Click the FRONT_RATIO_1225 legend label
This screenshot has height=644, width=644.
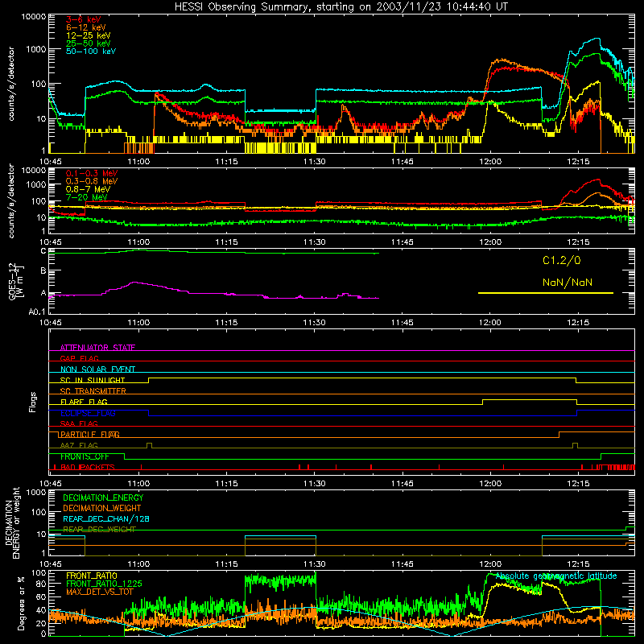104,584
